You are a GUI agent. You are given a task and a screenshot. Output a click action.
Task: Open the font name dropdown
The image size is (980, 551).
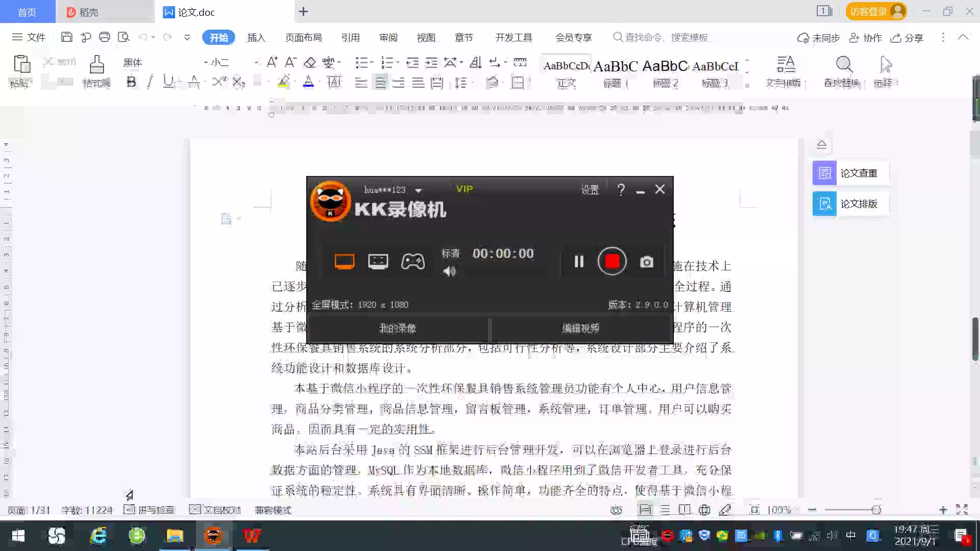[x=206, y=62]
